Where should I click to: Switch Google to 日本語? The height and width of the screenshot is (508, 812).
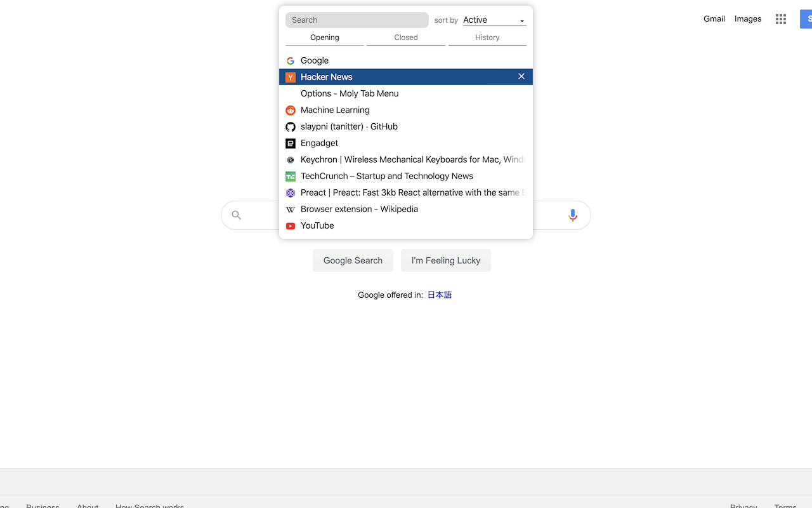(440, 295)
